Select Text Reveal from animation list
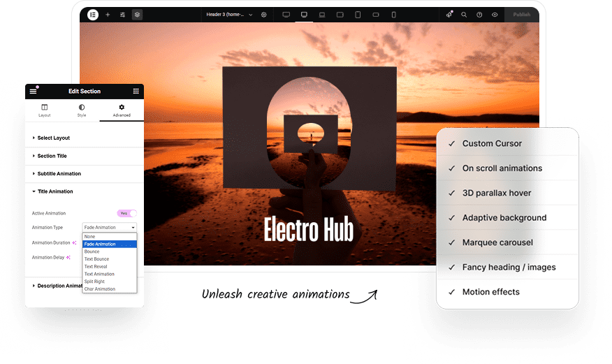 point(96,267)
